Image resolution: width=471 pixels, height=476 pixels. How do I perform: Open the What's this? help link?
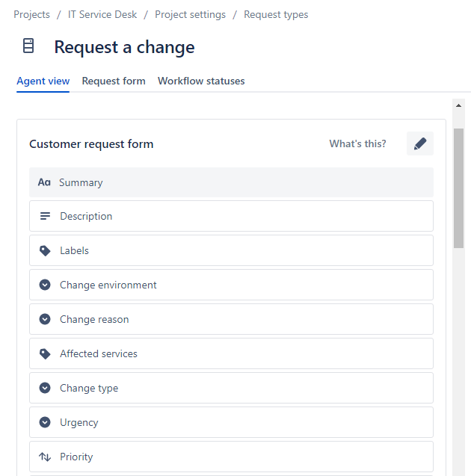coord(357,143)
